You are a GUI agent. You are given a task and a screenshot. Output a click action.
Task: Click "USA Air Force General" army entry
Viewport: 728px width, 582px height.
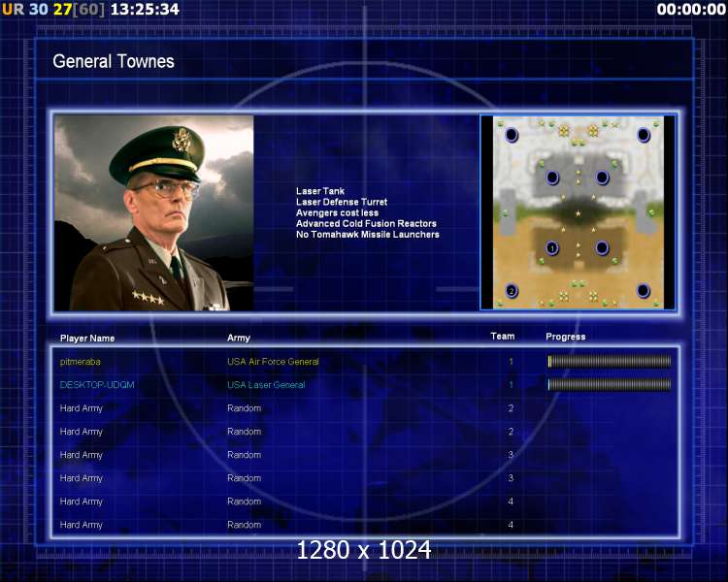click(x=273, y=362)
